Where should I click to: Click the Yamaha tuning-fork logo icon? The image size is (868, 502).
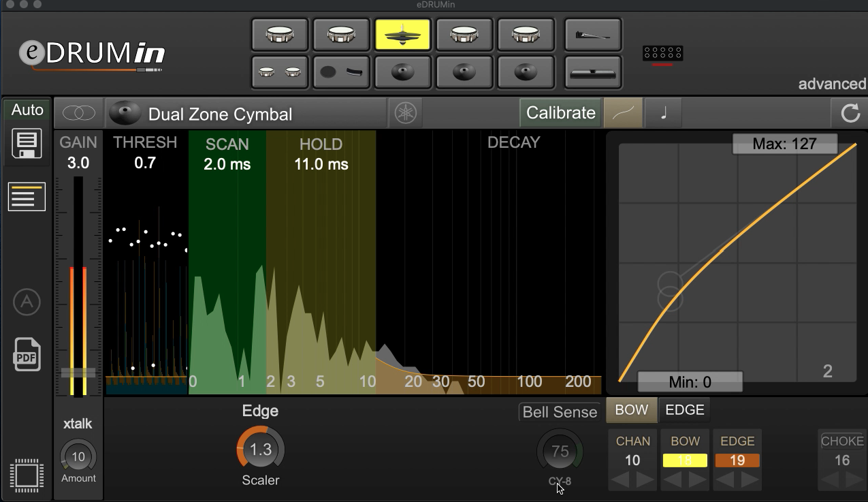(x=406, y=113)
